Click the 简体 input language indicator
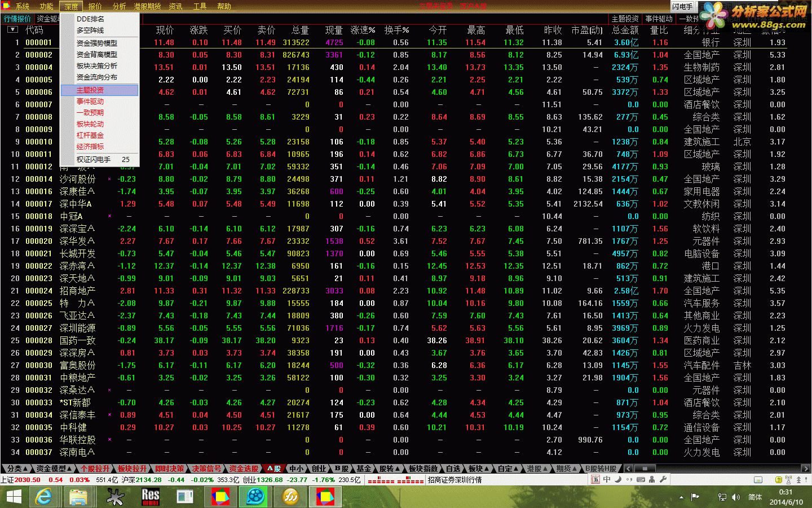The image size is (812, 508). pos(756,497)
